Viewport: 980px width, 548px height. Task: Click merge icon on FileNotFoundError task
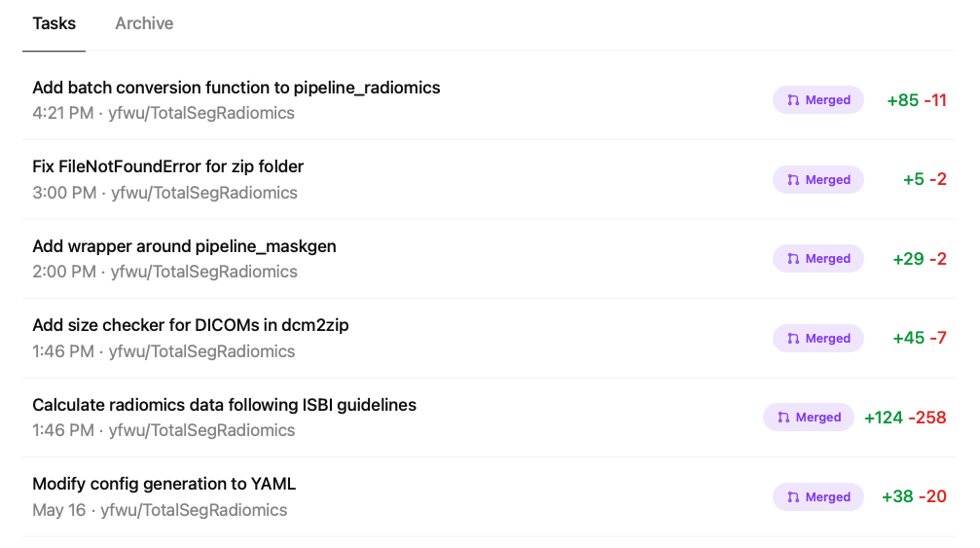click(793, 180)
